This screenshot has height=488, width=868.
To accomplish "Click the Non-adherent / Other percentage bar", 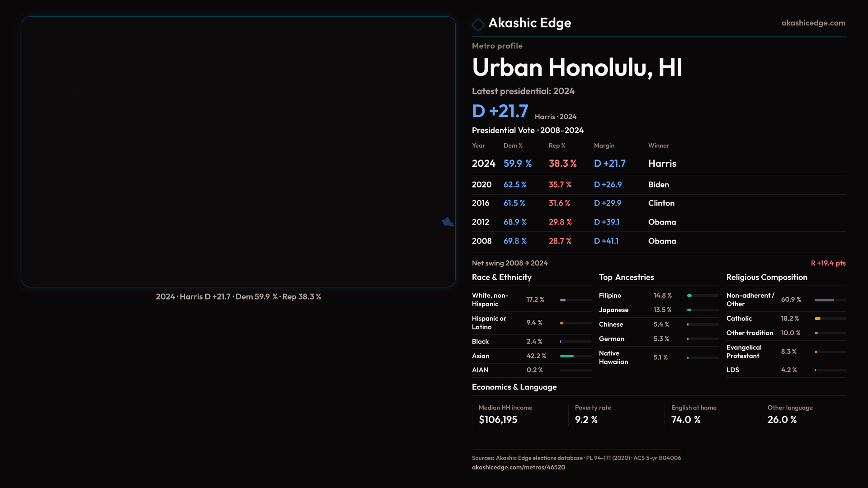I will click(x=824, y=300).
